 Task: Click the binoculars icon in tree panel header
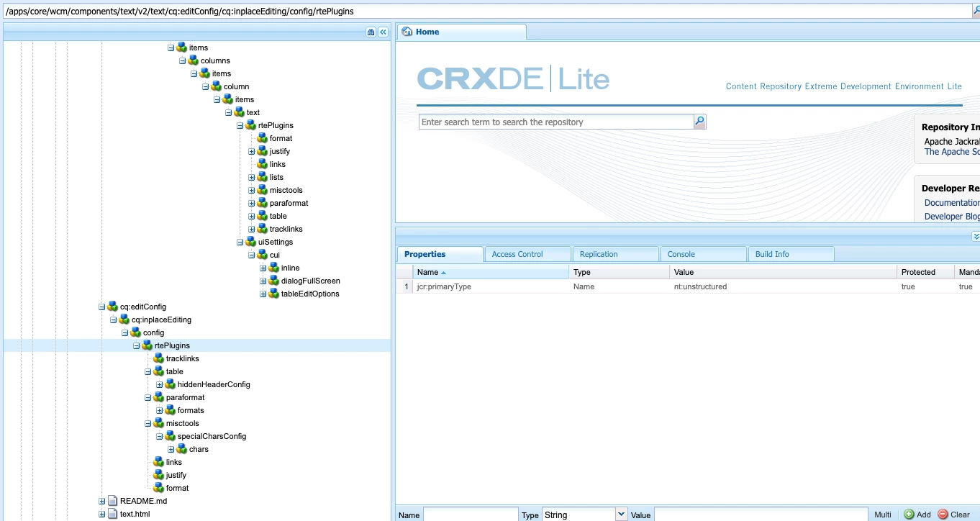coord(371,32)
